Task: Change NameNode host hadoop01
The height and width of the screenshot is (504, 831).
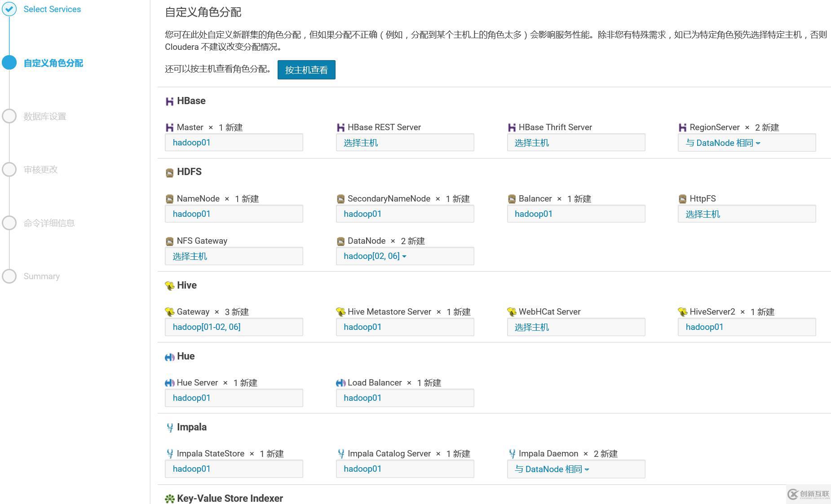Action: click(x=234, y=214)
